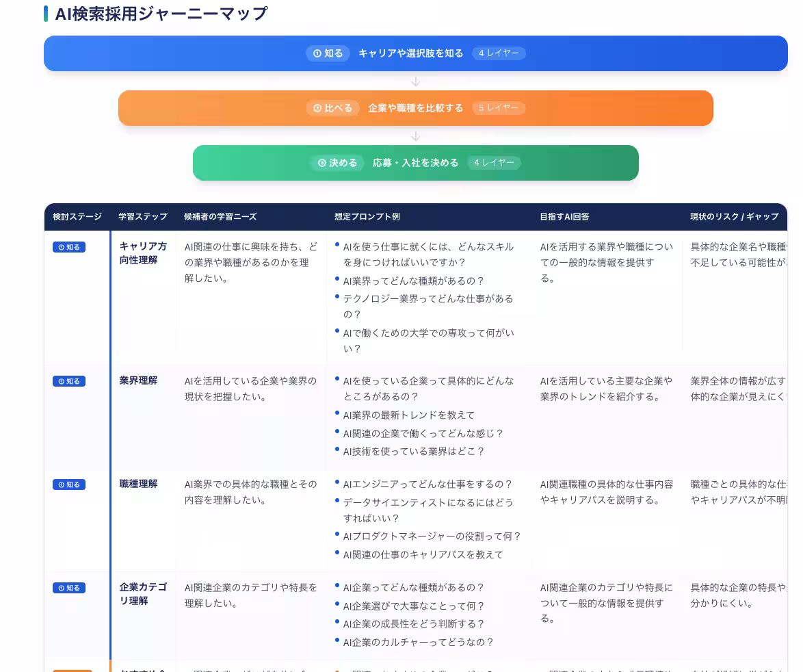803x672 pixels.
Task: Click prompt AI技術を使っている業界はどこ？
Action: tap(413, 451)
